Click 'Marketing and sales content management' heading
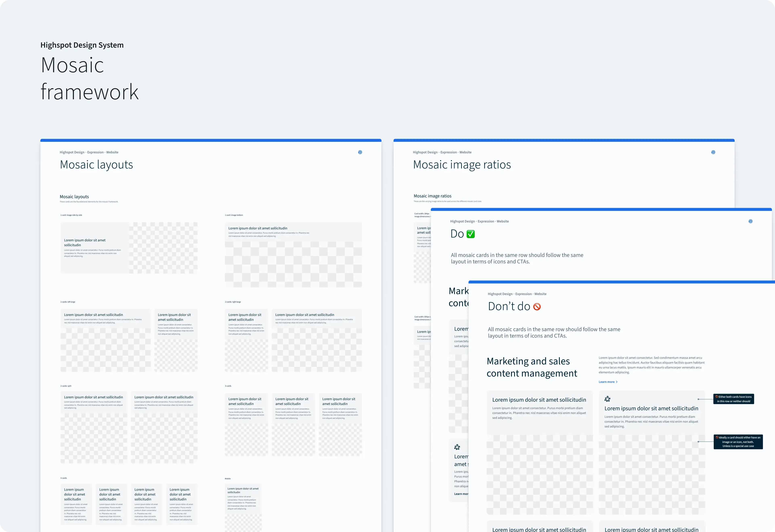Viewport: 775px width, 532px height. point(532,367)
